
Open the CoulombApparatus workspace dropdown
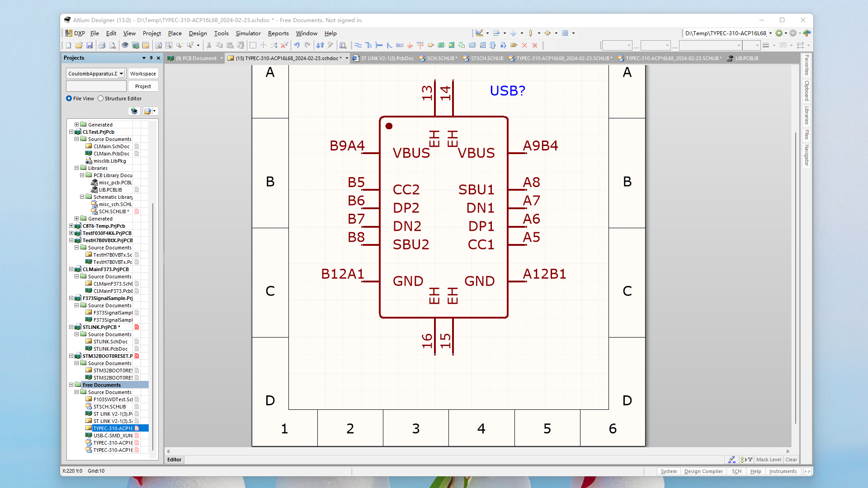pyautogui.click(x=121, y=74)
